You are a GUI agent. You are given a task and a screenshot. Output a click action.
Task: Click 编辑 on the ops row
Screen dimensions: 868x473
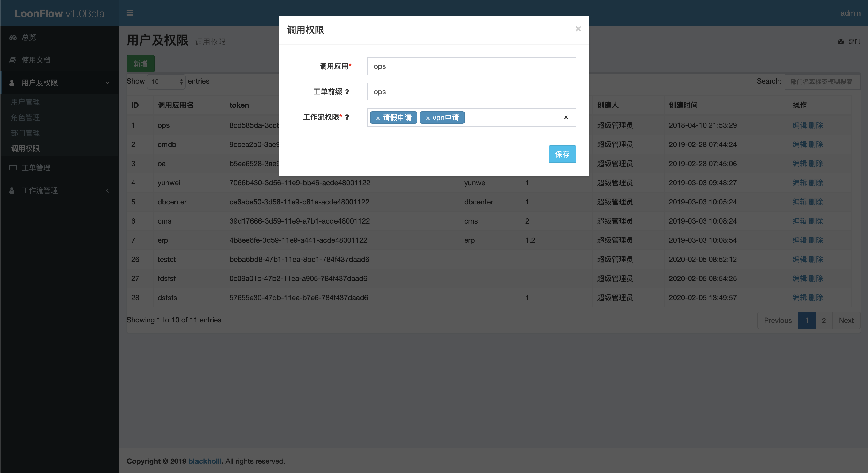click(x=800, y=125)
